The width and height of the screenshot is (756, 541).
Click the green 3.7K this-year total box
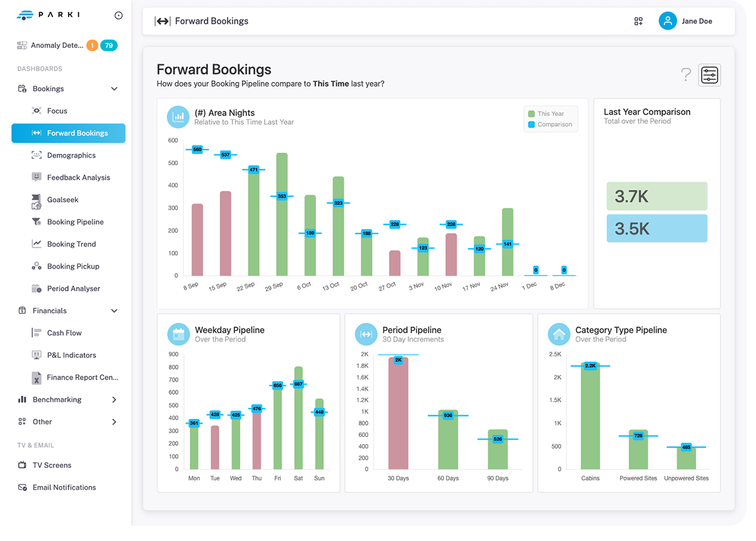click(x=656, y=197)
